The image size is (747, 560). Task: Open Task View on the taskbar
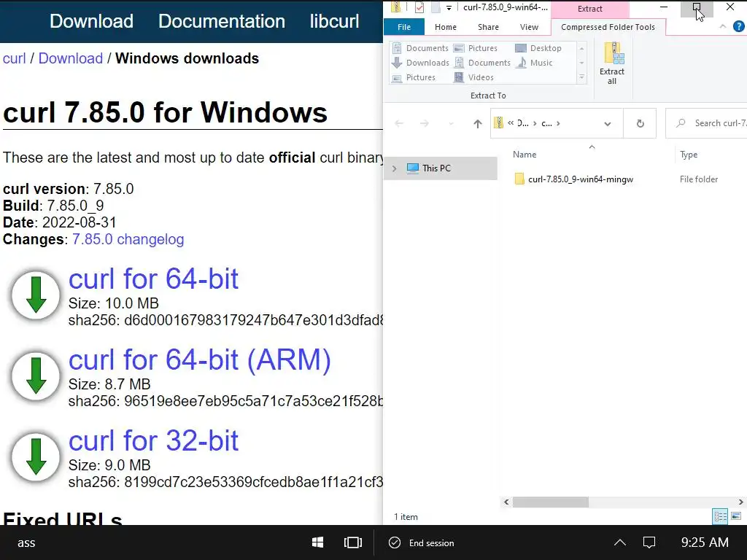(353, 542)
